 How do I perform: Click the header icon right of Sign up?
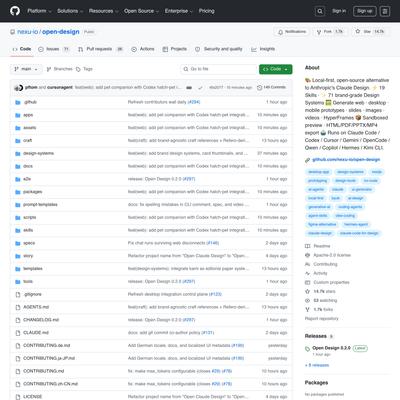385,11
